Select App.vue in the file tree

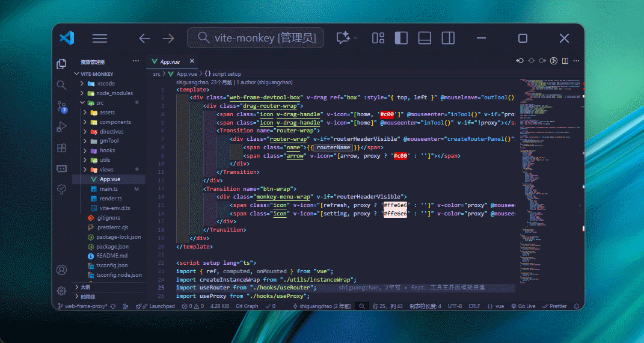coord(109,179)
